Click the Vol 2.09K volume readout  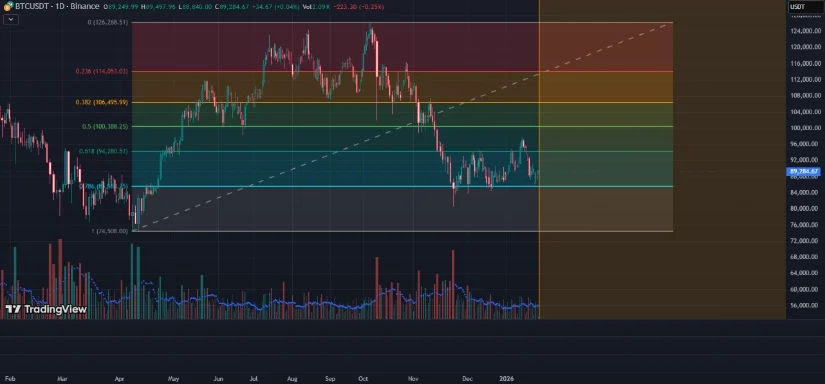tap(315, 7)
